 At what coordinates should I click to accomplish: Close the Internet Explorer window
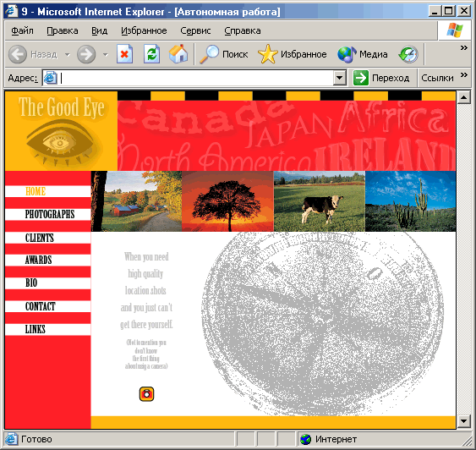(x=464, y=11)
